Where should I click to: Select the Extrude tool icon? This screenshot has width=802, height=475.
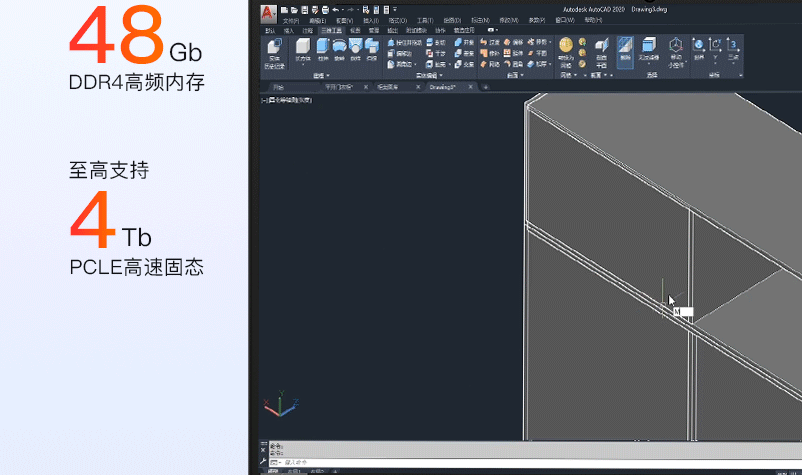coord(322,50)
